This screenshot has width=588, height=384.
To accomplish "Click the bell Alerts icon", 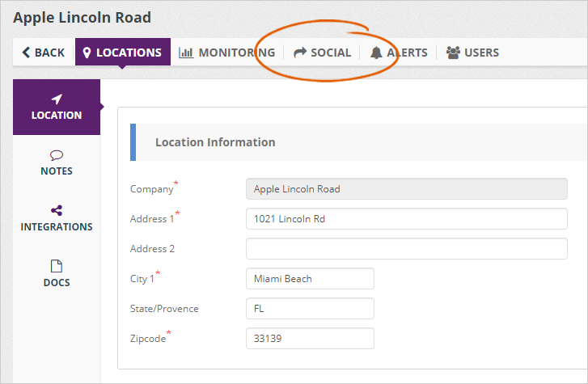I will (x=376, y=53).
